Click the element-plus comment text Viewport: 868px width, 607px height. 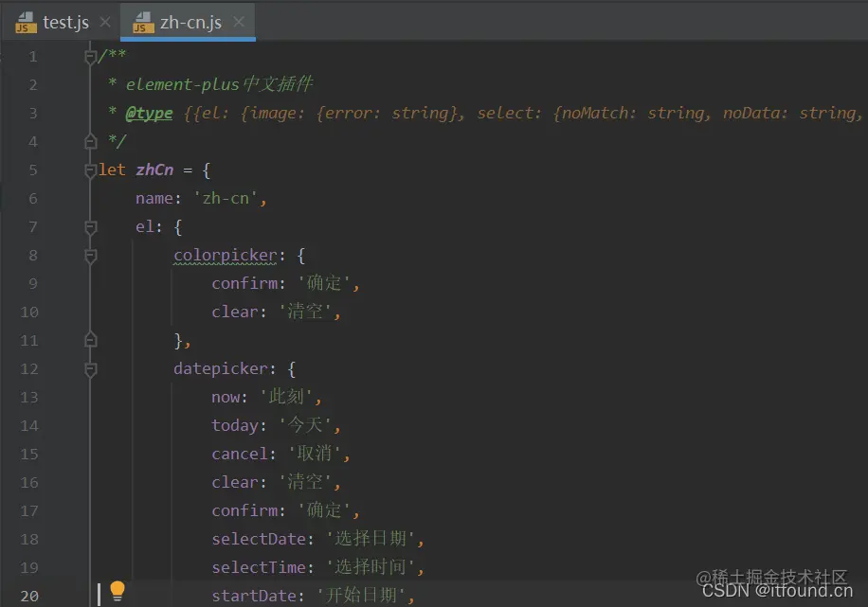click(219, 84)
